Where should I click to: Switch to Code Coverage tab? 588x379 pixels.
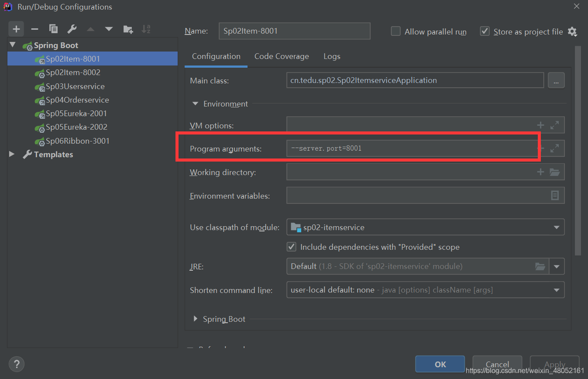pyautogui.click(x=282, y=56)
